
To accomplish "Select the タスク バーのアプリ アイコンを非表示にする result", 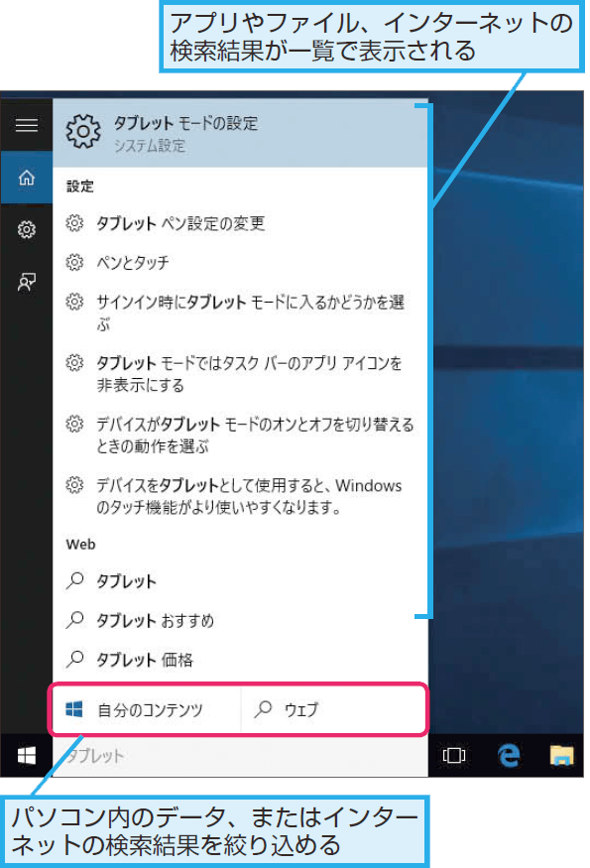I will click(240, 374).
